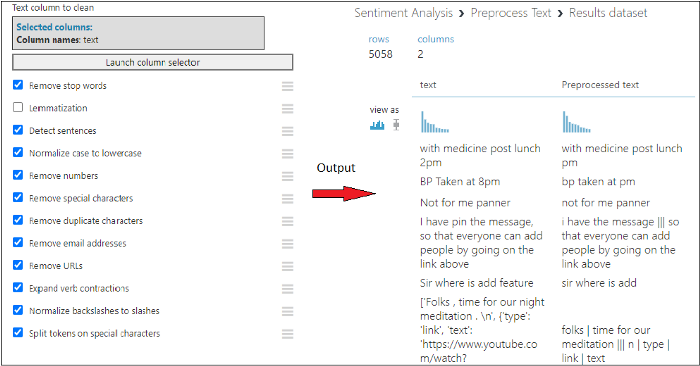This screenshot has width=700, height=366.
Task: Click the Selected columns box
Action: tap(138, 33)
